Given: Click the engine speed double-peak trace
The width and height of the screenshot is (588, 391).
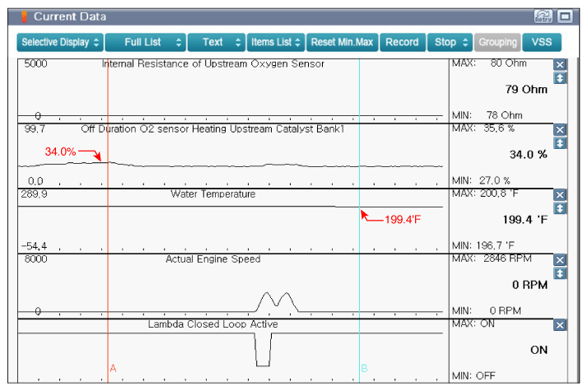Looking at the screenshot, I should [277, 302].
